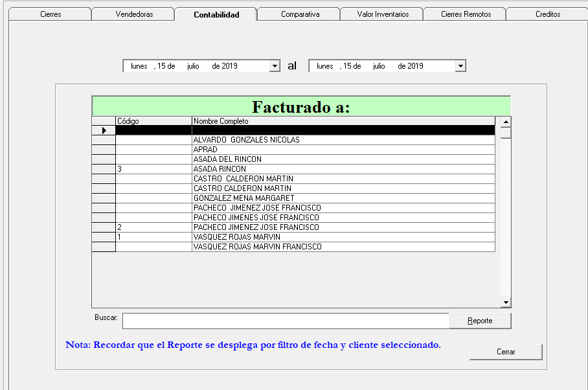Click the scroll up arrow of the client list

pyautogui.click(x=506, y=121)
